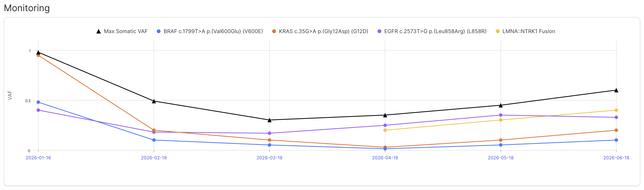
Task: Select Max Somatic VAF triangle at 2026-03-18
Action: click(x=270, y=120)
